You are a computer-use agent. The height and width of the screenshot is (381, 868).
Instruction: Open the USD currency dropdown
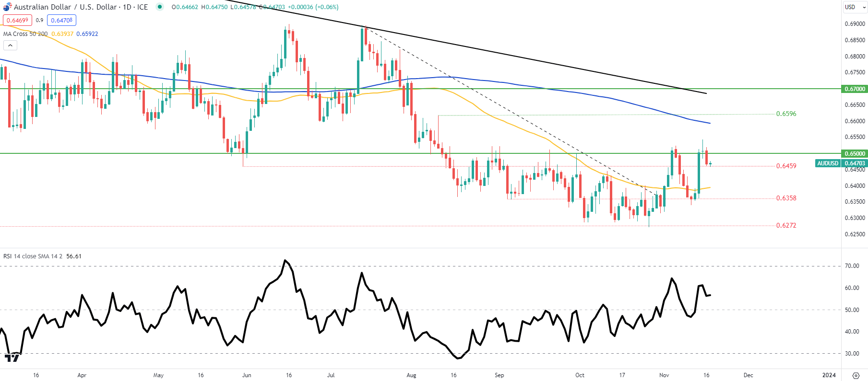[x=855, y=7]
